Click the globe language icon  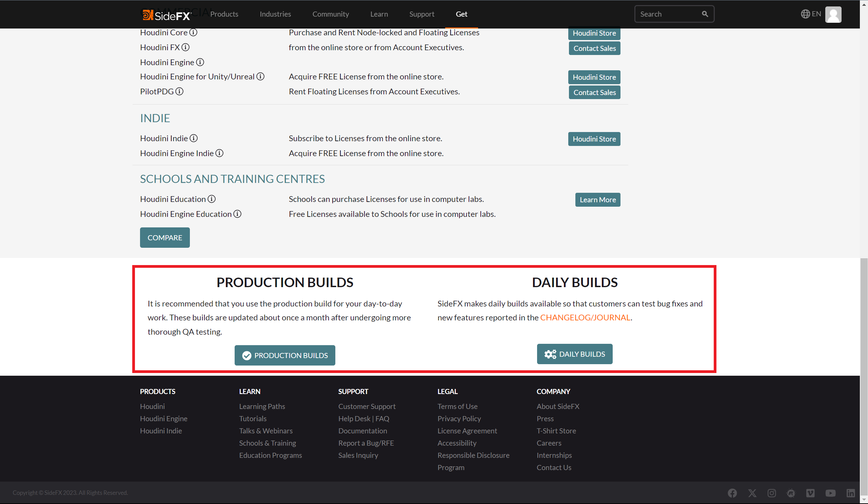(805, 14)
